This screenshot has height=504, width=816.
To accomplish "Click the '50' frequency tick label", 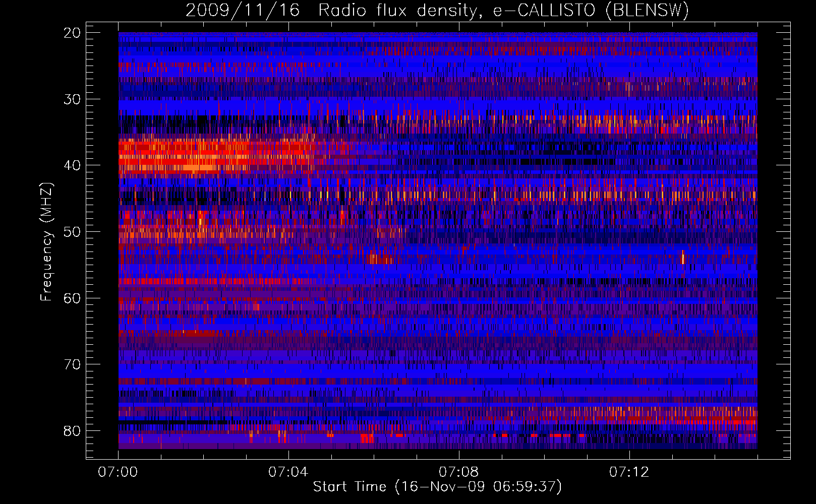I will 72,232.
